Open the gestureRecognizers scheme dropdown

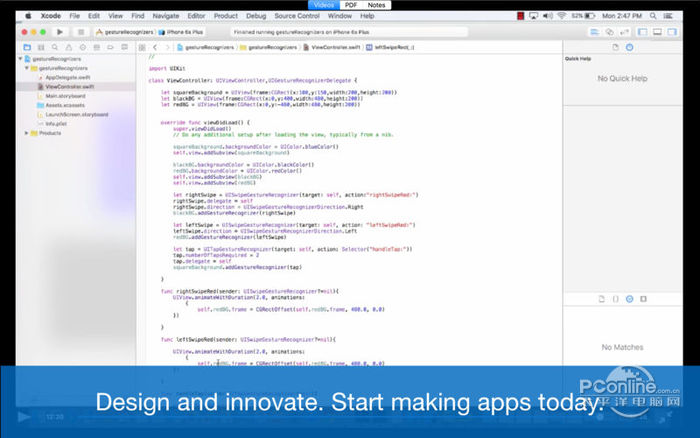[x=125, y=32]
